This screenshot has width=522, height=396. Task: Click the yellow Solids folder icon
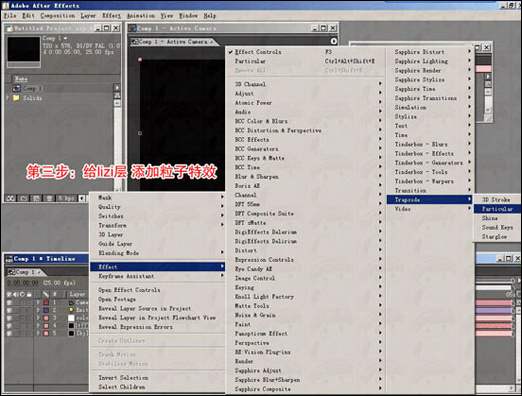click(x=16, y=98)
